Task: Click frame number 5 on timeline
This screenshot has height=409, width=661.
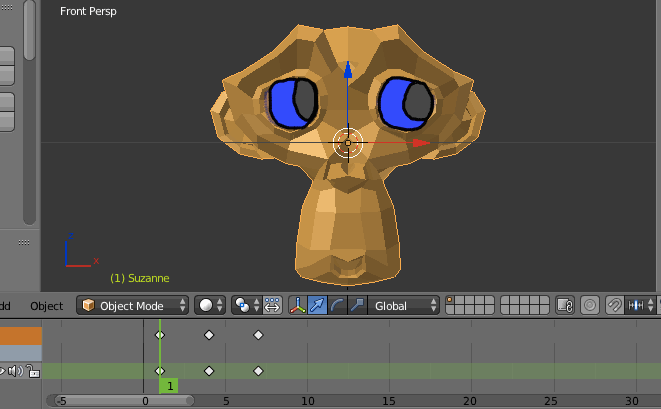Action: (226, 401)
